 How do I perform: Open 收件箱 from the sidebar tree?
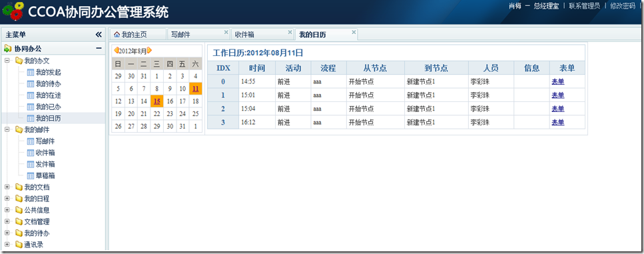click(x=45, y=153)
